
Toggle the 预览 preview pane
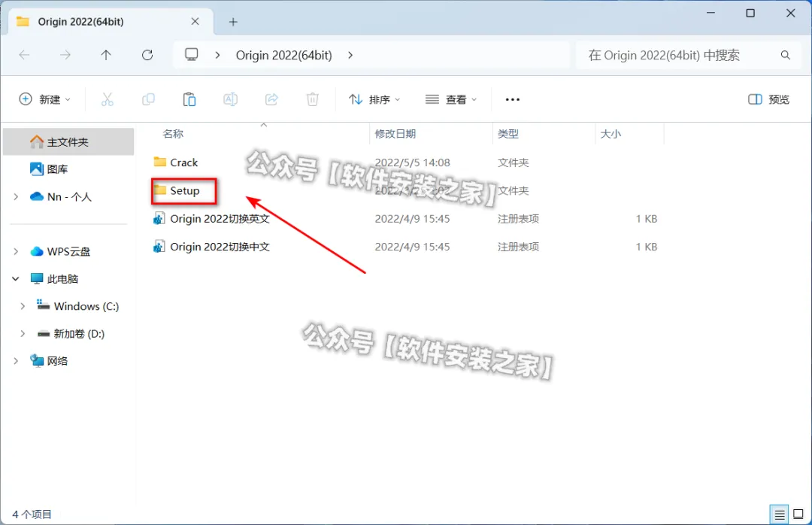[x=769, y=99]
